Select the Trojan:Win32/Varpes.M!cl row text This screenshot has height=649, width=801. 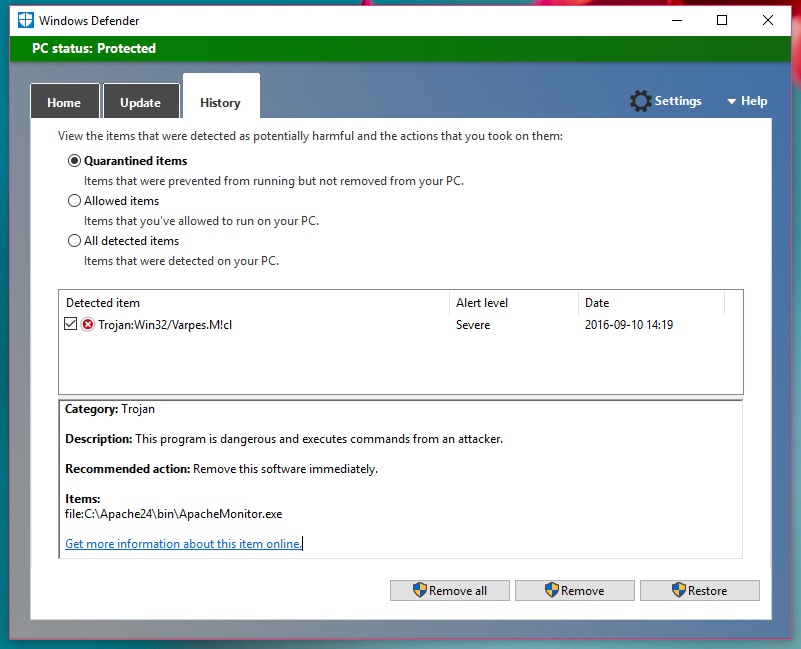(x=165, y=325)
